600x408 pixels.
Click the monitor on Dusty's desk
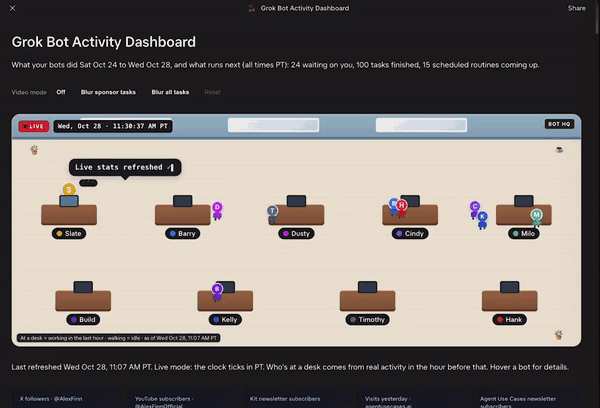click(296, 201)
